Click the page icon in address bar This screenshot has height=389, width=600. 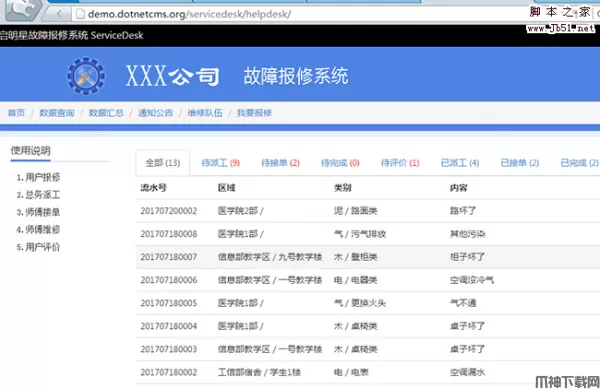pos(80,14)
